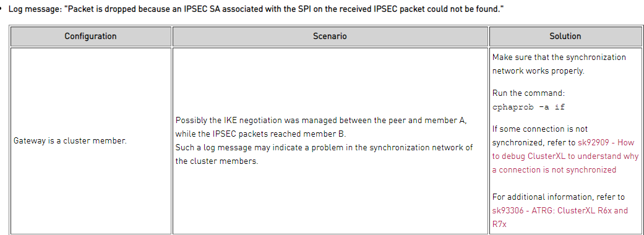Click the "the cluster members." line
This screenshot has height=235, width=644.
(x=217, y=161)
